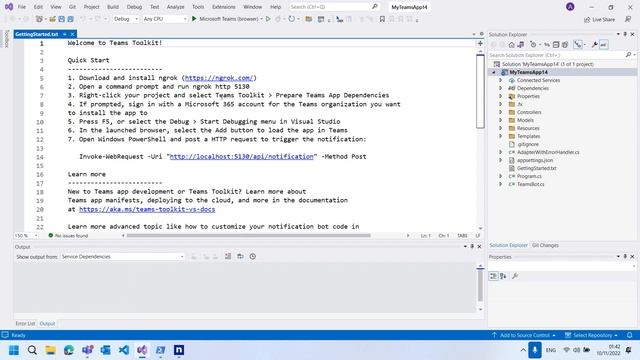Toggle auto-hide pin on Output panel

[472, 247]
